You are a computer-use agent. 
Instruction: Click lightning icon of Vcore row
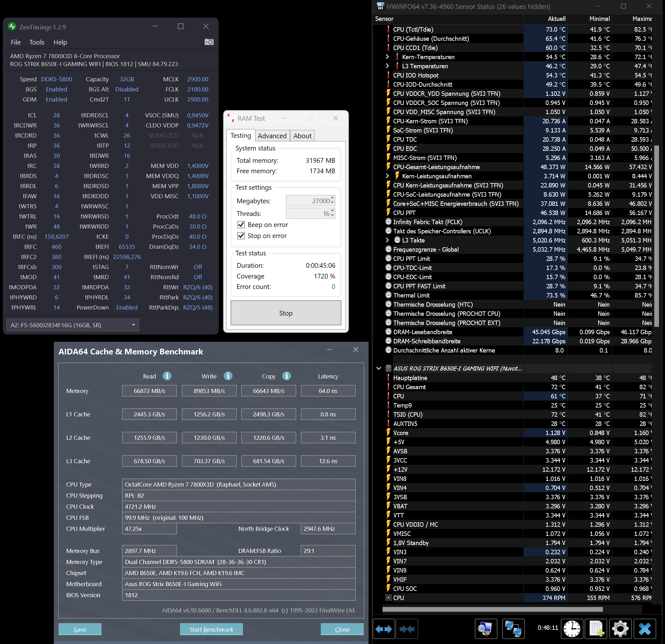[388, 433]
